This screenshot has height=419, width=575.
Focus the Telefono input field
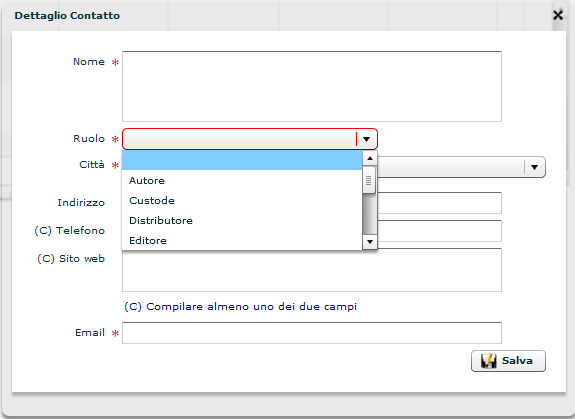click(x=439, y=231)
